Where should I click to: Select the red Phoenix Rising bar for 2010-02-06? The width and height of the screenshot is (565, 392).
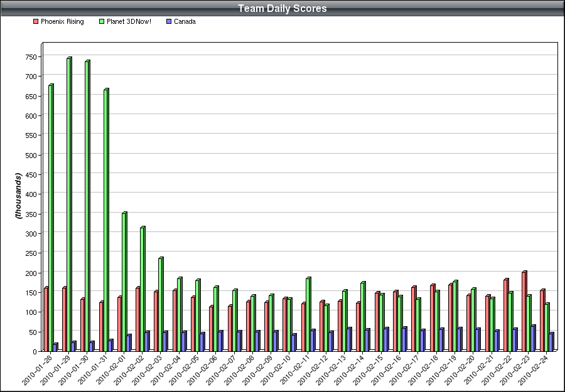(212, 329)
